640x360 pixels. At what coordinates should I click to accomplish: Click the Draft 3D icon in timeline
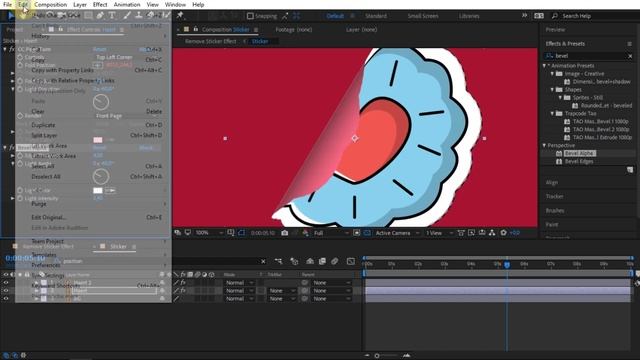(x=294, y=261)
